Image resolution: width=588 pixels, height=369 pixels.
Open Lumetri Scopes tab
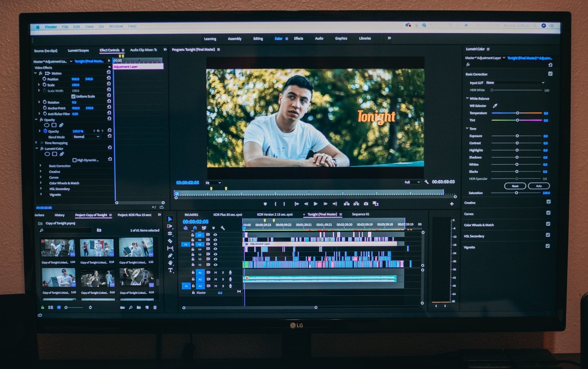(x=78, y=51)
